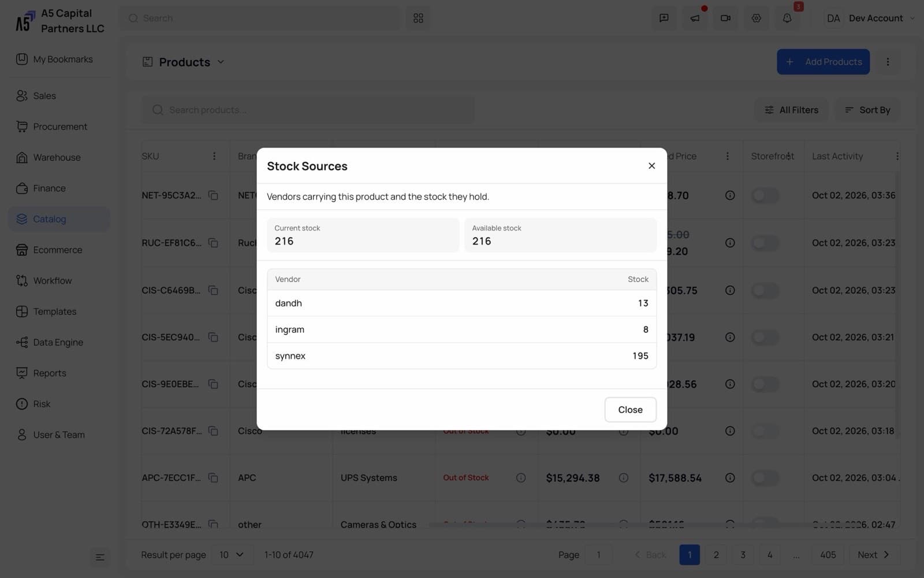
Task: Open the settings gear icon
Action: [x=756, y=18]
